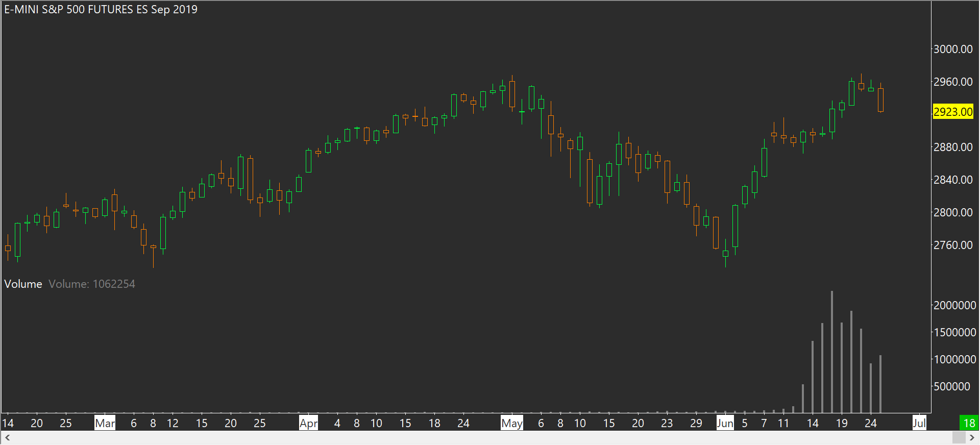This screenshot has width=980, height=445.
Task: Click the horizontal scrollbar right arrow
Action: tap(972, 438)
